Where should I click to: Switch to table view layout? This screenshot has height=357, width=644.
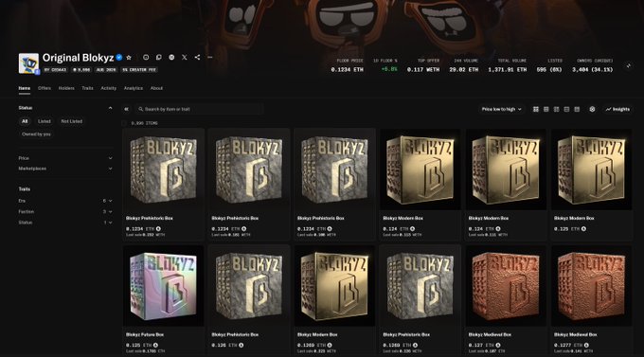[x=577, y=109]
